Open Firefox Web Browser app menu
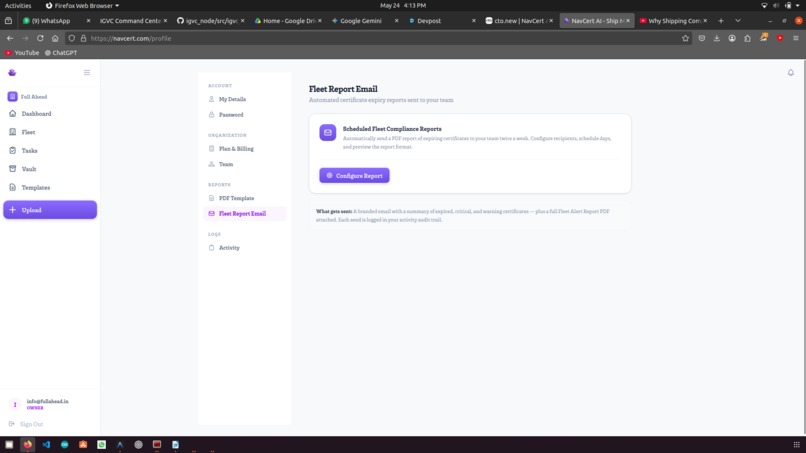The image size is (806, 453). pyautogui.click(x=82, y=5)
